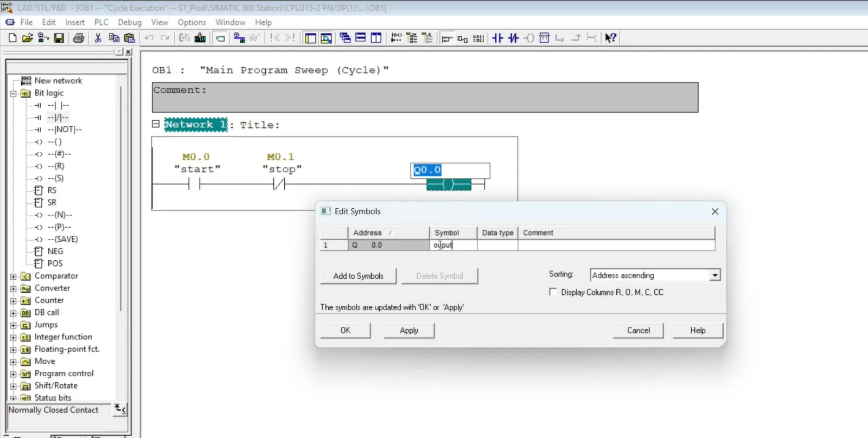Screen dimensions: 868x438
Task: Select the NEG edge detection item
Action: pos(49,251)
